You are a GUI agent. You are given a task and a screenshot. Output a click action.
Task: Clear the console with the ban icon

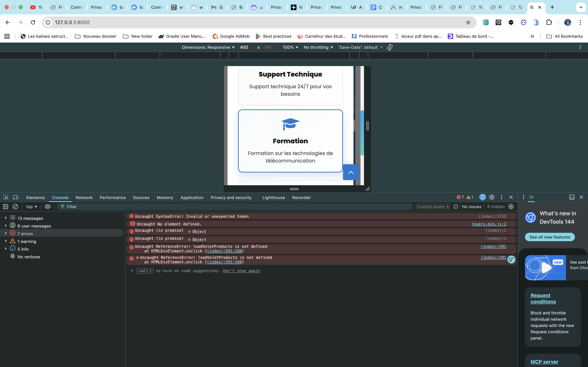tap(15, 207)
